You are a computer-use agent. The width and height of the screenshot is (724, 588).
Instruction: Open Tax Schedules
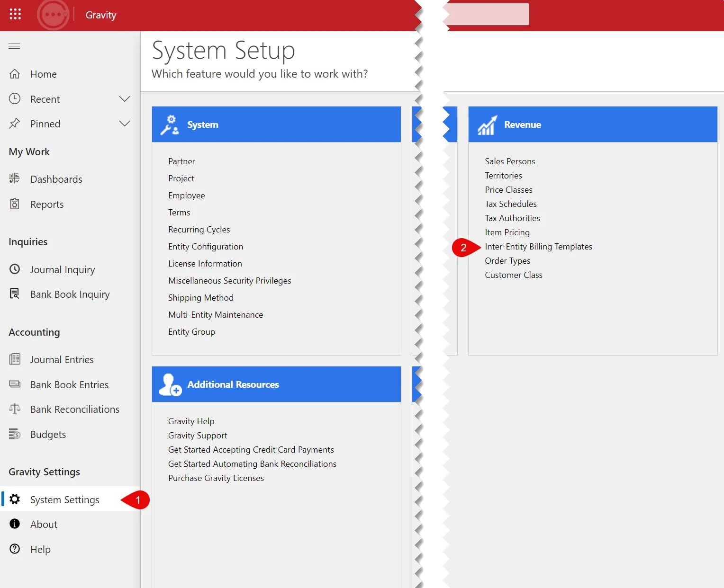(511, 204)
